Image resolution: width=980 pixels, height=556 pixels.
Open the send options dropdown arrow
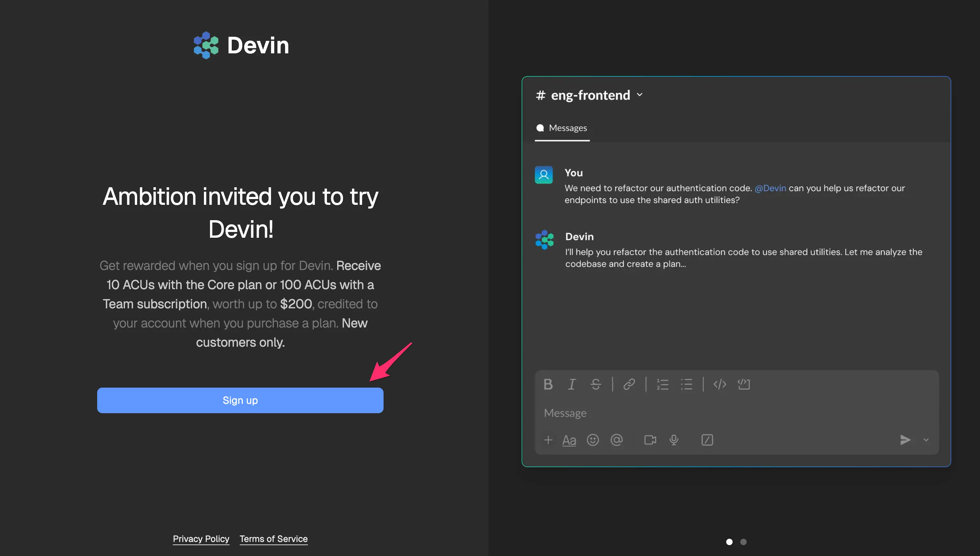(x=926, y=440)
